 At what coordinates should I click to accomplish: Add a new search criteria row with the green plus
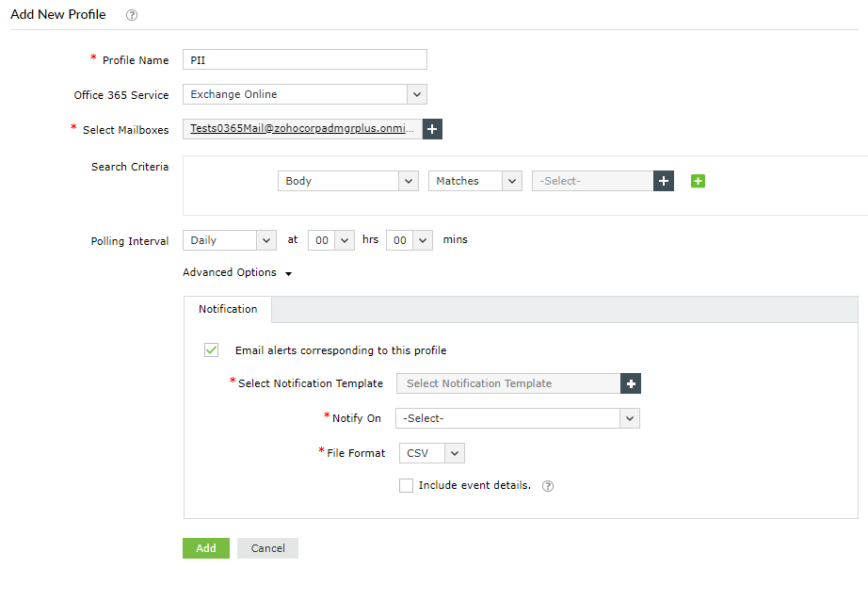698,181
